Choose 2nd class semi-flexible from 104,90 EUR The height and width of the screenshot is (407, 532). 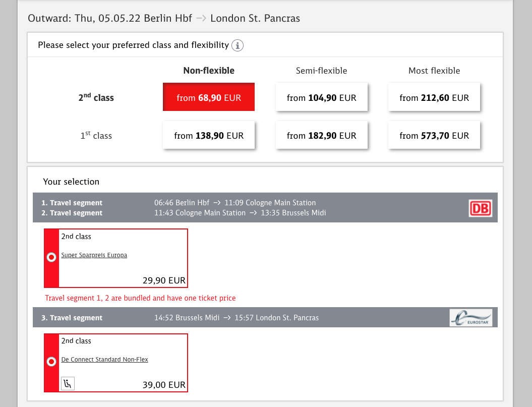[x=321, y=97]
